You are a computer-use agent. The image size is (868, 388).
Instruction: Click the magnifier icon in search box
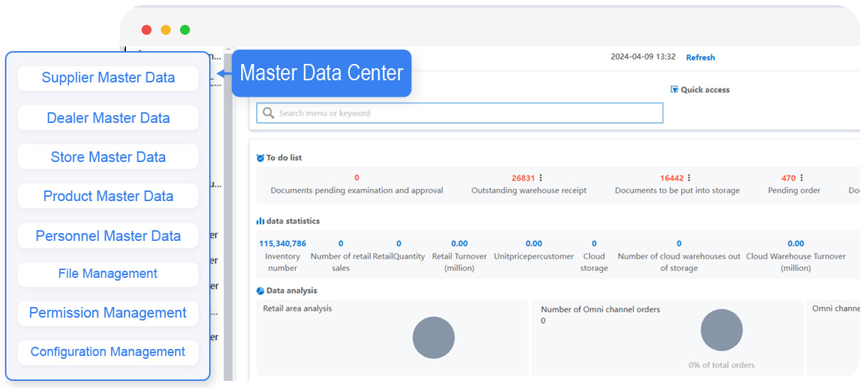pos(268,113)
